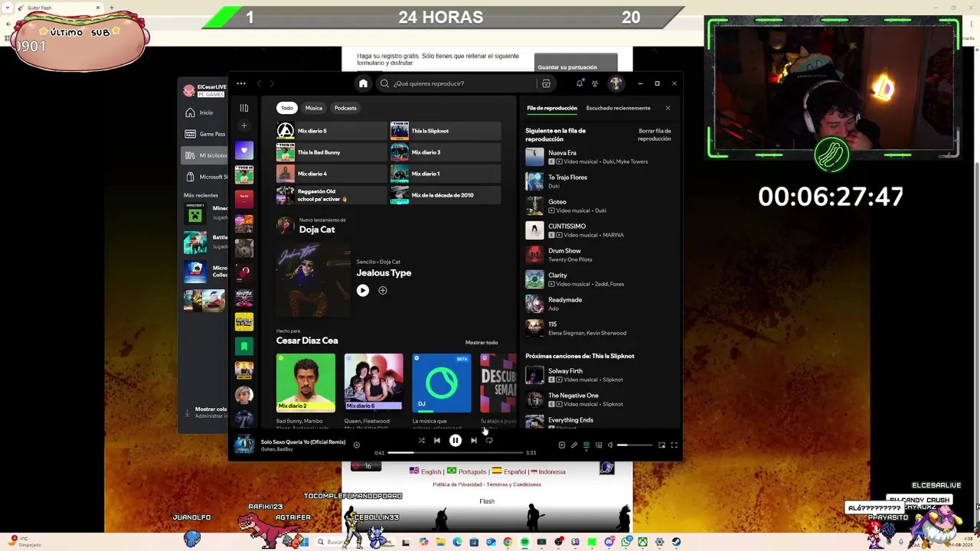This screenshot has height=551, width=980.
Task: Open Mix diario 6 card thumbnail
Action: [x=374, y=383]
